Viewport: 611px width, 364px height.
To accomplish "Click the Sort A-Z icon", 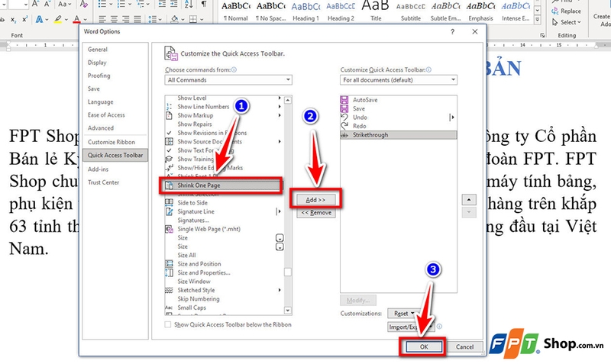I will point(189,4).
